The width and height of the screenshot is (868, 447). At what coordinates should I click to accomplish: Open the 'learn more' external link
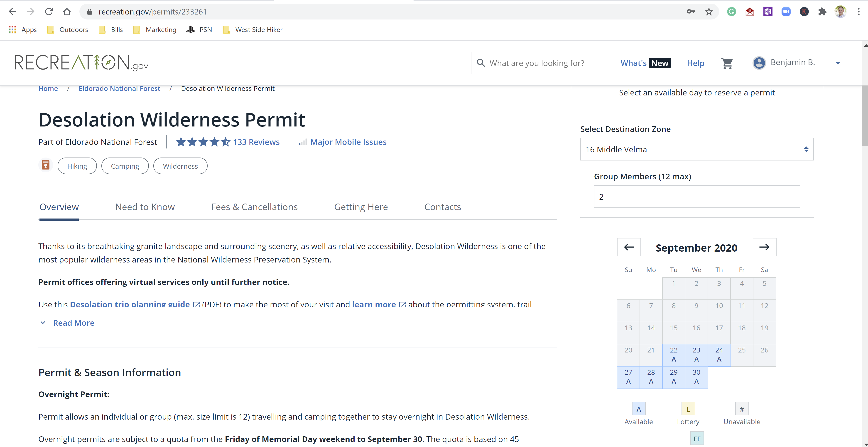tap(379, 304)
